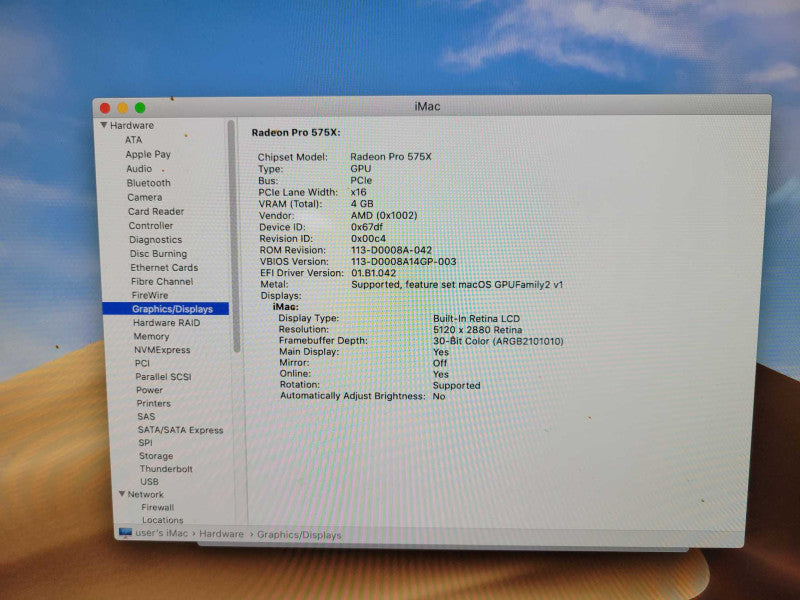The height and width of the screenshot is (600, 800).
Task: View Storage information
Action: [x=156, y=456]
